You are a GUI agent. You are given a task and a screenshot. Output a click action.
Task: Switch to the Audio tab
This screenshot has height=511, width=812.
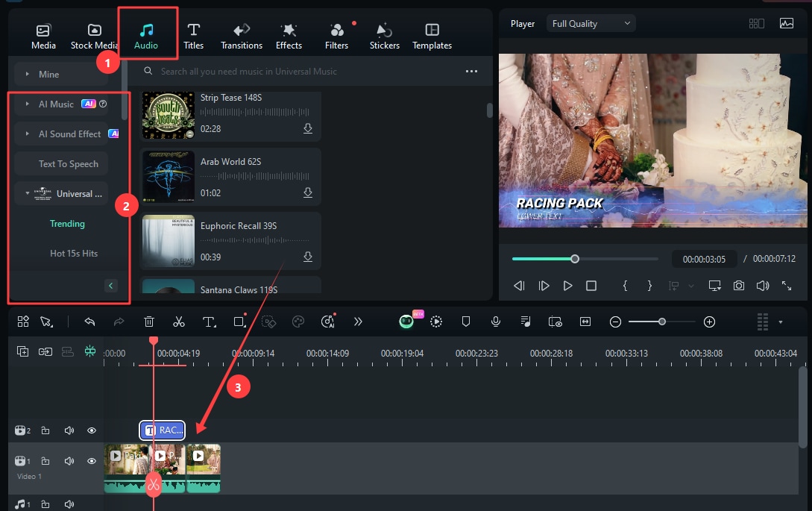(x=146, y=37)
